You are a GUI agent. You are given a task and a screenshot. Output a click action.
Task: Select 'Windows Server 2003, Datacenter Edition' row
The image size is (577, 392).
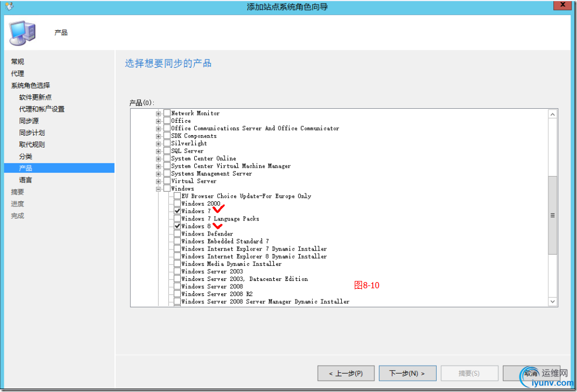(x=245, y=279)
